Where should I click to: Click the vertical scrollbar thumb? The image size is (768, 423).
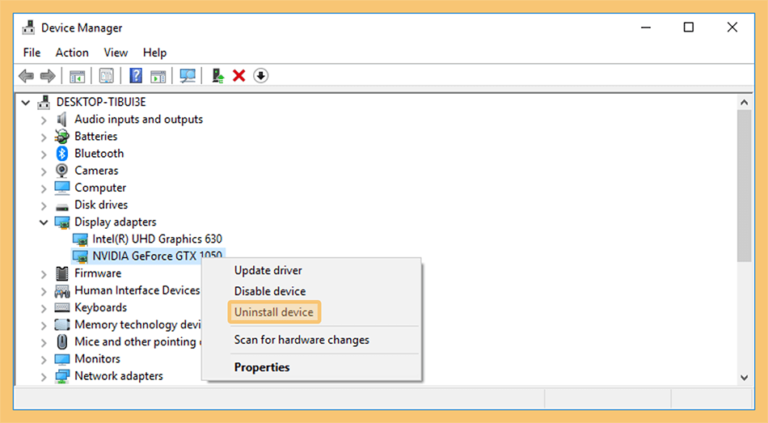coord(744,186)
